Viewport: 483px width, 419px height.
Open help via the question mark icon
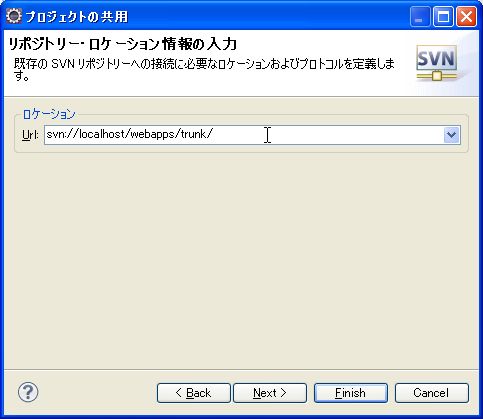pyautogui.click(x=28, y=392)
